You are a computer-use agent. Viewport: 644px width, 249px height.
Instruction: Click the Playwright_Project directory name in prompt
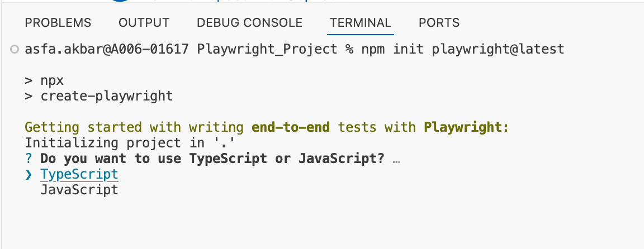pyautogui.click(x=267, y=49)
